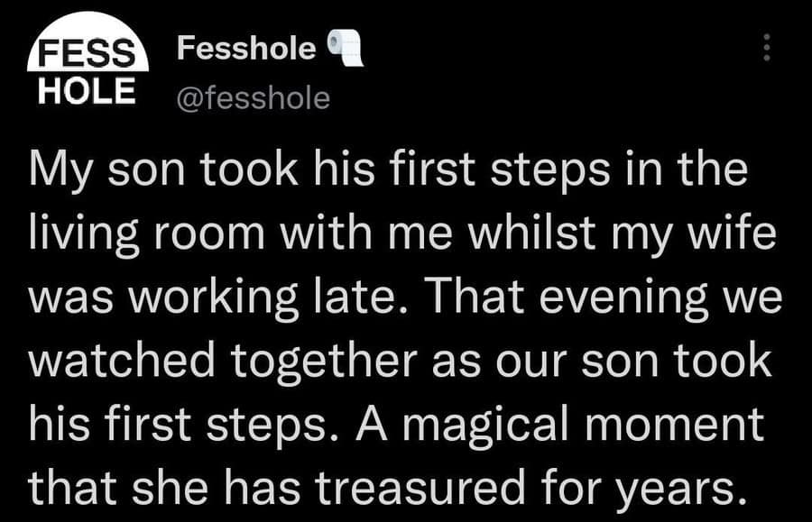Click the tweet line starting "My son took"
Image resolution: width=812 pixels, height=522 pixels.
(x=388, y=171)
